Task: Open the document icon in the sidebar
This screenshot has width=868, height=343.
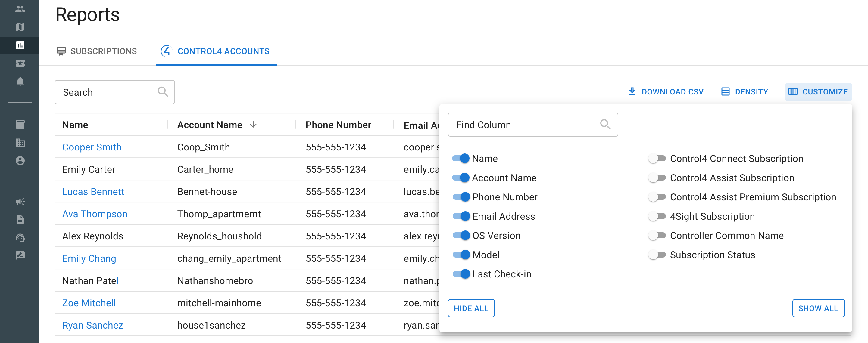Action: 20,219
